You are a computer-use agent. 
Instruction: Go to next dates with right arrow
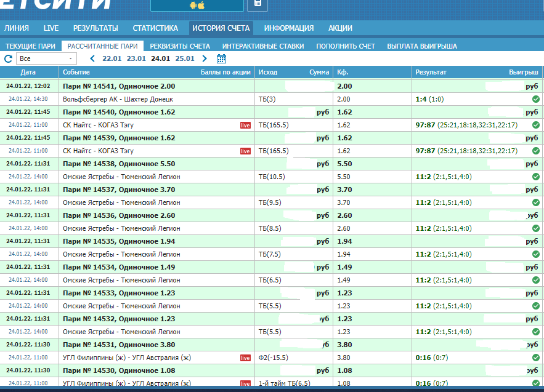[205, 59]
